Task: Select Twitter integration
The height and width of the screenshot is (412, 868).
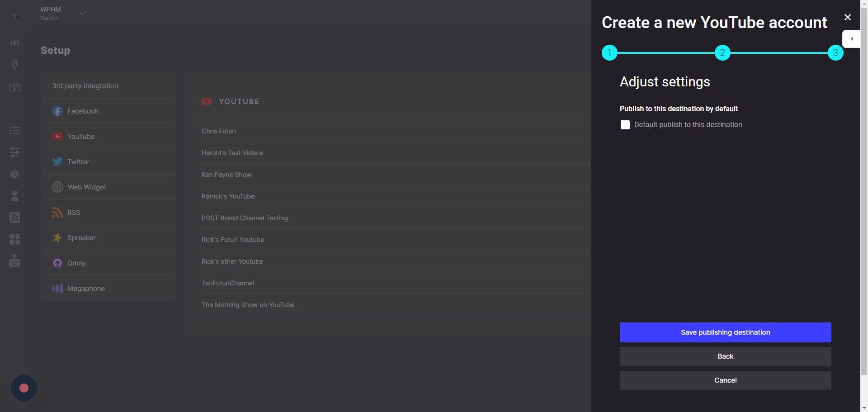Action: click(x=108, y=162)
